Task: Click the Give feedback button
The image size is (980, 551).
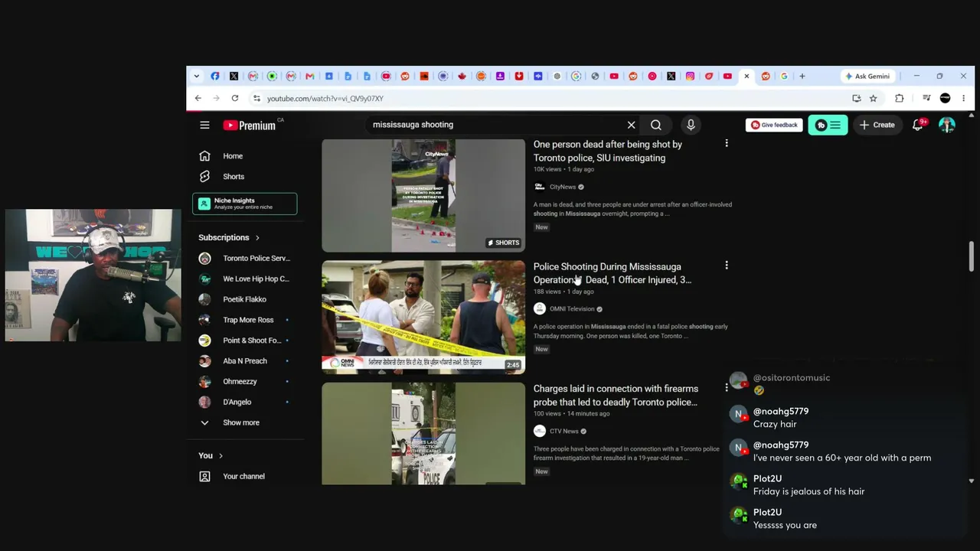Action: pos(774,125)
